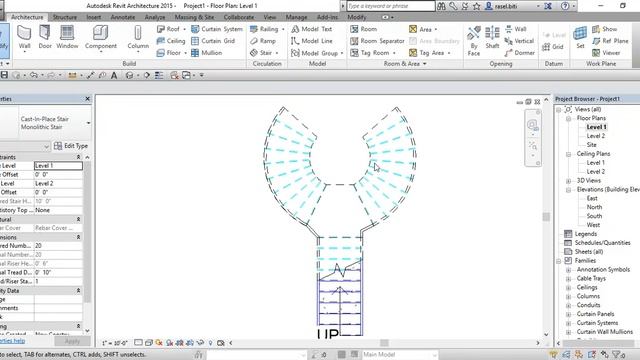This screenshot has height=360, width=640.
Task: Click the Roof tool
Action: coord(169,29)
